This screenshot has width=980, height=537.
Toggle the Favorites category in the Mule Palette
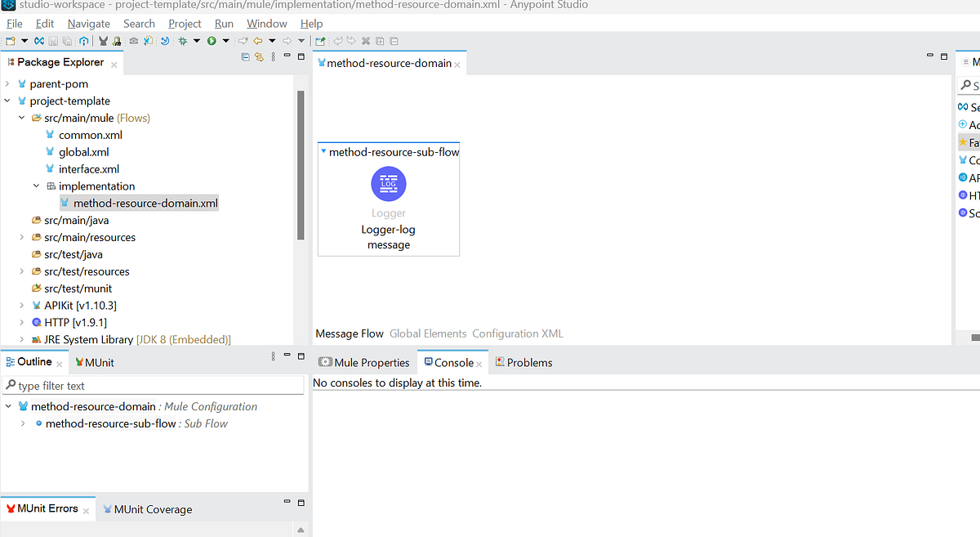coord(966,142)
